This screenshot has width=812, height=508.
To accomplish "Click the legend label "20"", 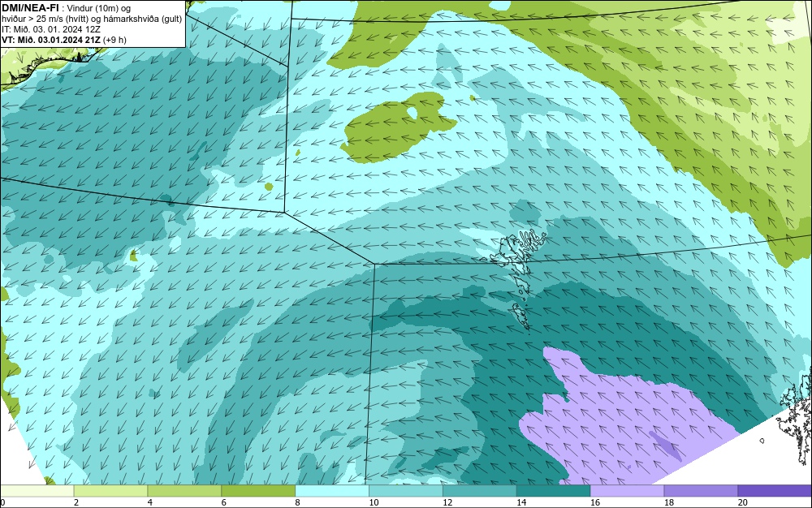I will tap(743, 502).
